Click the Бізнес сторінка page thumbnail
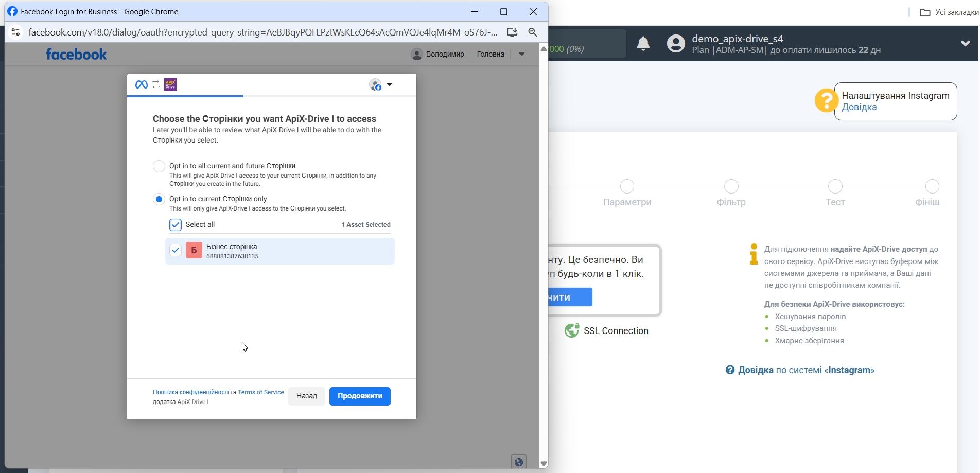The width and height of the screenshot is (980, 473). (x=194, y=251)
